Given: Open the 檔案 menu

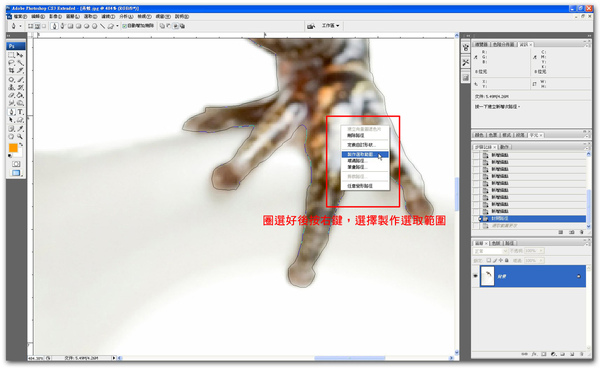Looking at the screenshot, I should [20, 16].
